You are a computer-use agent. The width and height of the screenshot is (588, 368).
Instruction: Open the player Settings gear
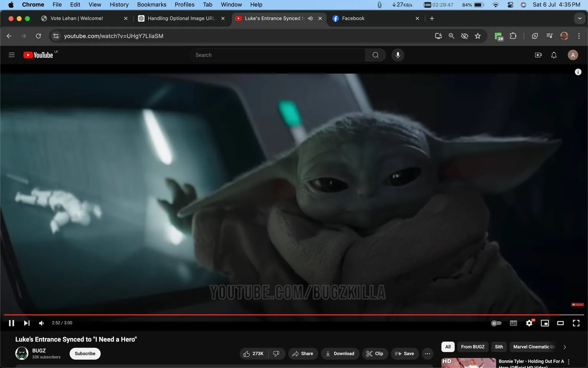point(529,323)
